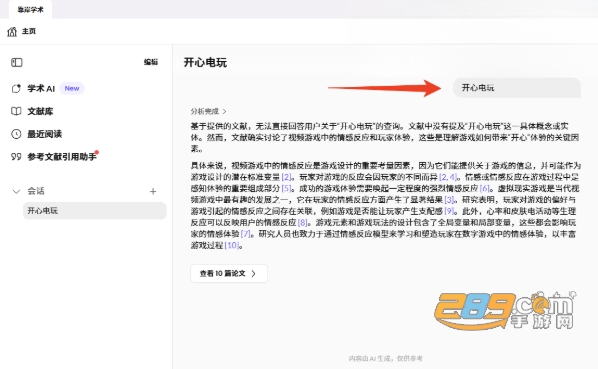The height and width of the screenshot is (369, 598).
Task: Open citation link [10]
Action: pos(232,245)
